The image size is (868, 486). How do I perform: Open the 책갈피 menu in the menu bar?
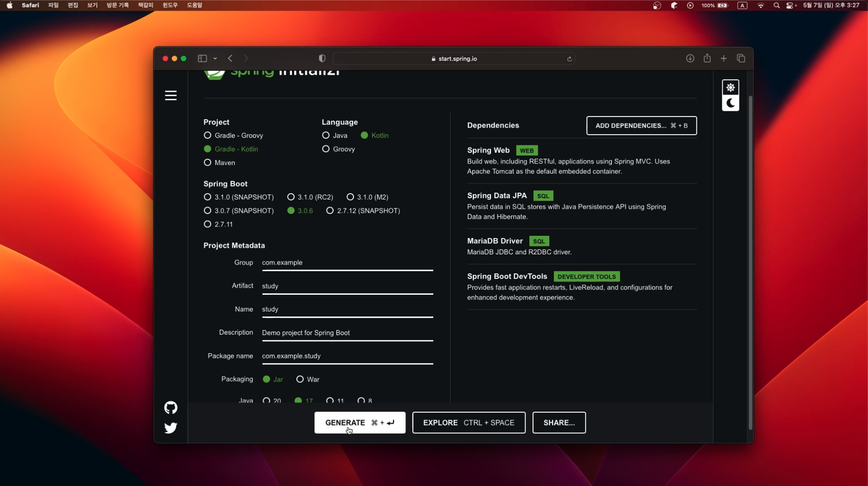point(145,5)
